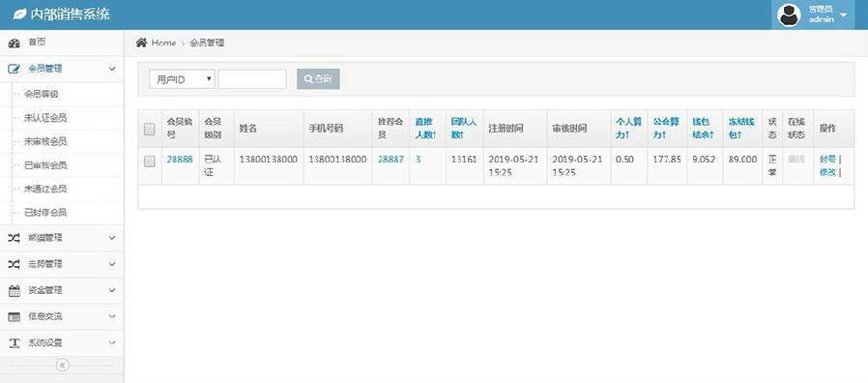Sort by 钱包结余 column header

click(704, 128)
